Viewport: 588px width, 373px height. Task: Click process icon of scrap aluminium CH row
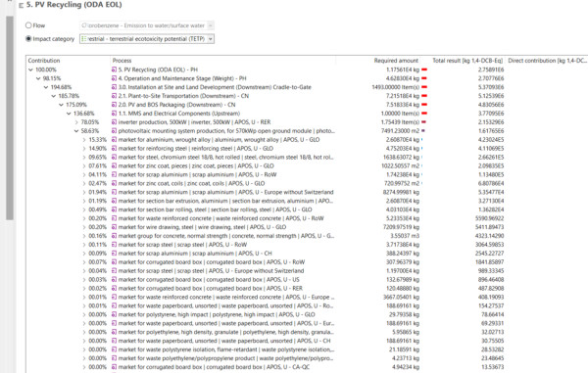tap(114, 254)
